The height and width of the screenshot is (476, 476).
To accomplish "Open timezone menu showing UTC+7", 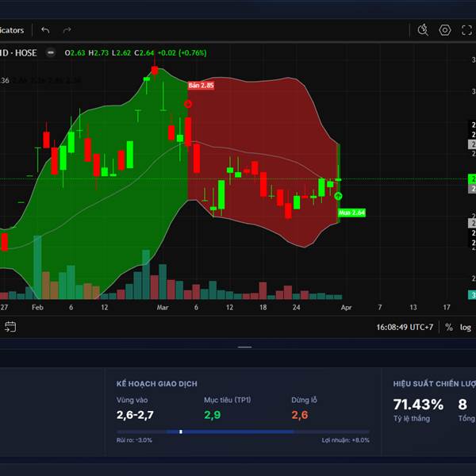I will click(x=405, y=327).
